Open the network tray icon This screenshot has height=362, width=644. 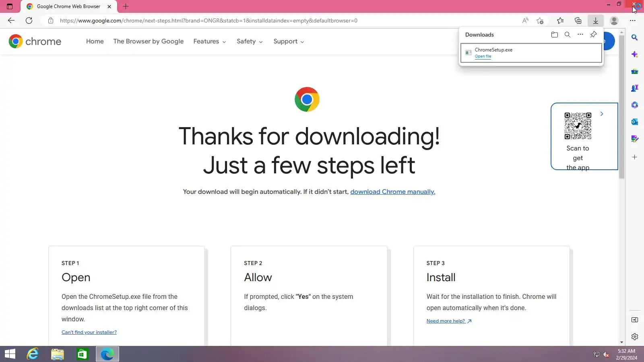pos(597,354)
